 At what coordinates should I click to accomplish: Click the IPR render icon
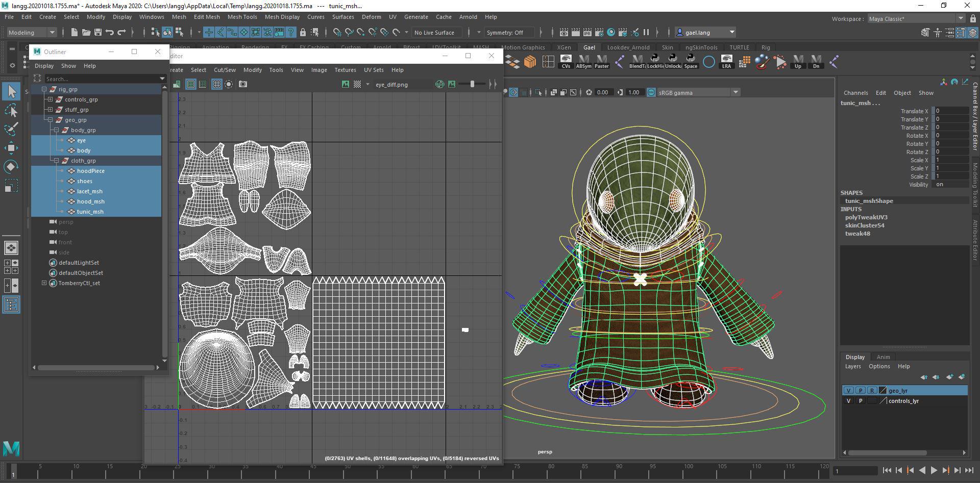click(x=587, y=32)
